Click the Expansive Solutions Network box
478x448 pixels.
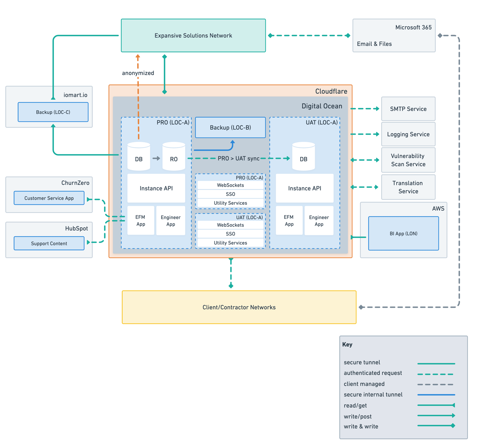pos(193,35)
